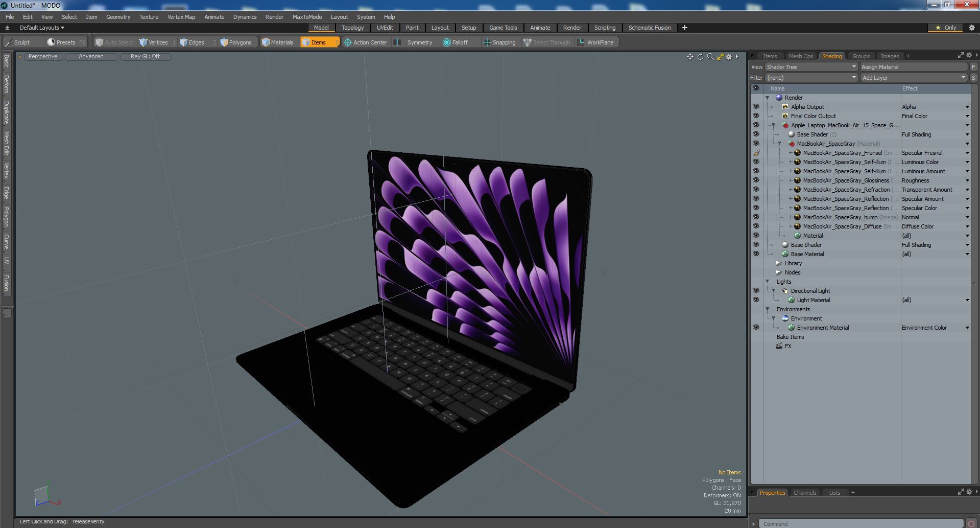Viewport: 980px width, 528px height.
Task: Switch to the Channels tab
Action: (x=805, y=493)
